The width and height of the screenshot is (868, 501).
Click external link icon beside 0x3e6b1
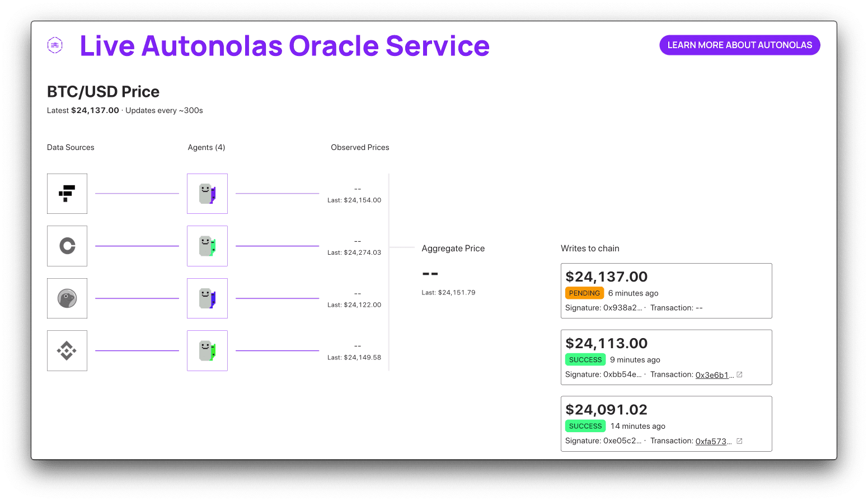coord(739,374)
